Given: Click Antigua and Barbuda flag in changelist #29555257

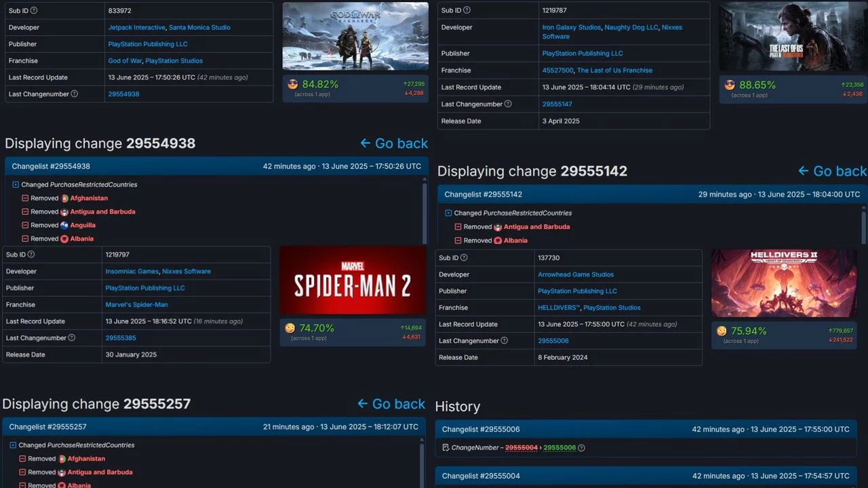Looking at the screenshot, I should (x=61, y=472).
